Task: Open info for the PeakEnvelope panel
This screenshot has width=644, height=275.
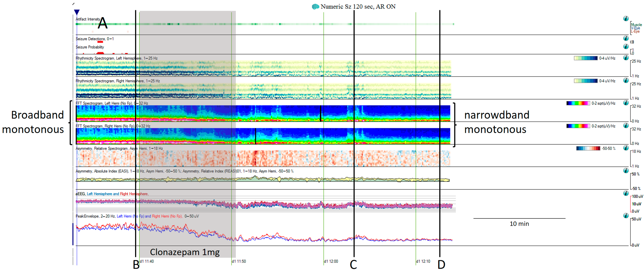Action: click(x=626, y=215)
